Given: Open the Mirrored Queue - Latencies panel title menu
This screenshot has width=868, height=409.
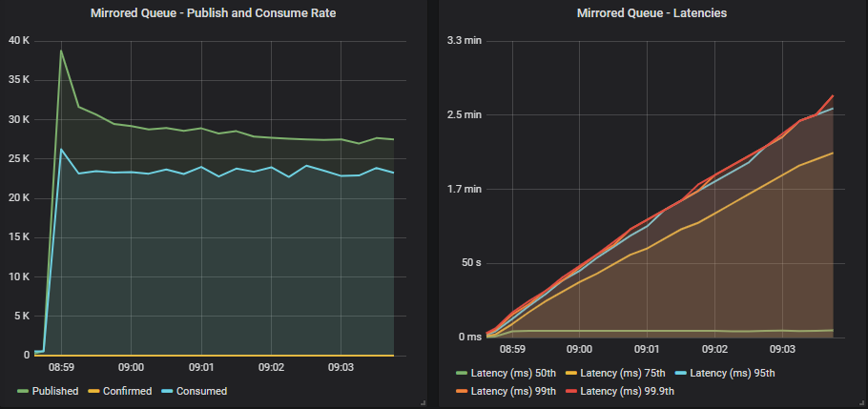Looking at the screenshot, I should tap(651, 13).
